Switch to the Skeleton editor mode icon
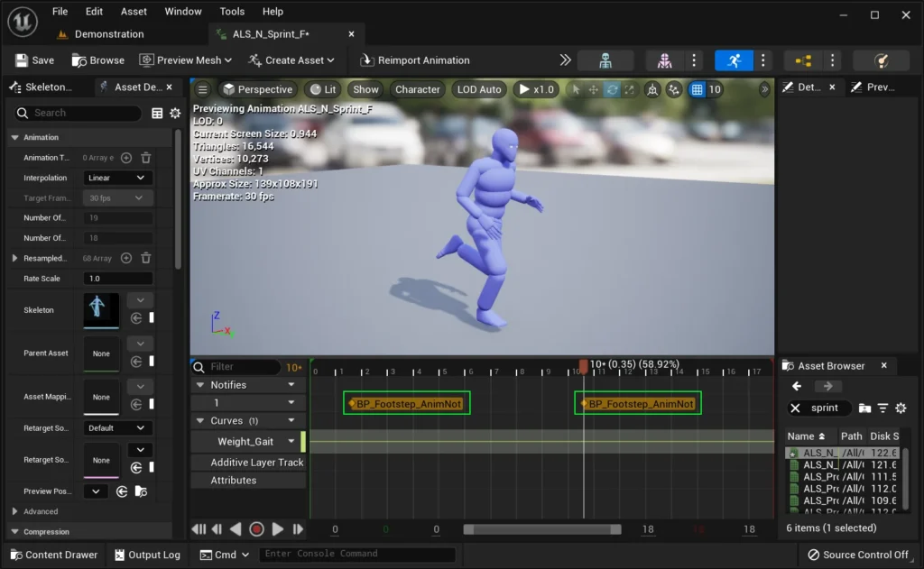Viewport: 924px width, 569px height. click(605, 60)
